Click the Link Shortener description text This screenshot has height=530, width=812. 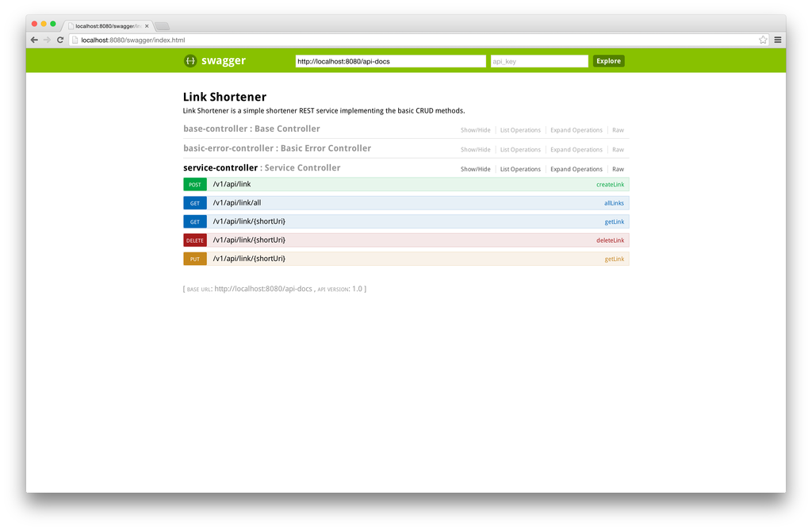[x=324, y=111]
